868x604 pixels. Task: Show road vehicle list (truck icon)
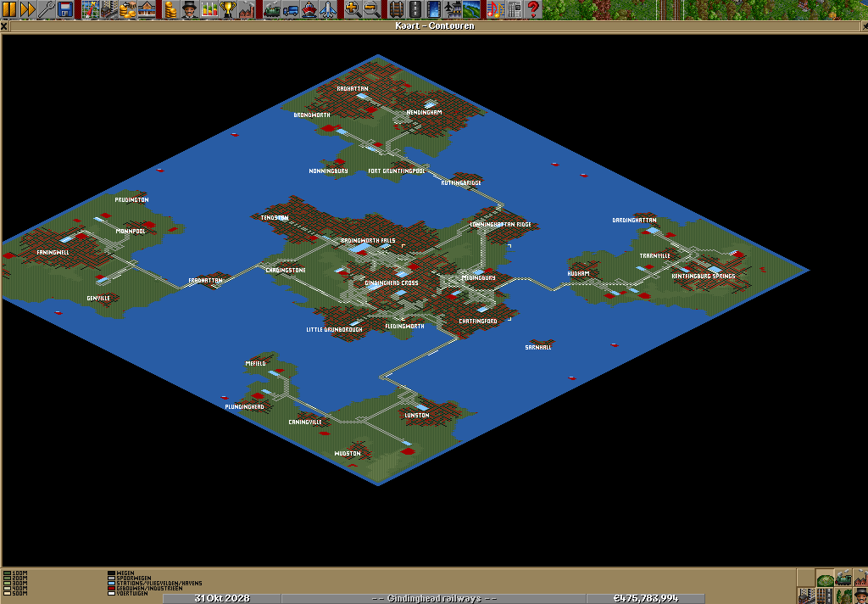pyautogui.click(x=290, y=9)
